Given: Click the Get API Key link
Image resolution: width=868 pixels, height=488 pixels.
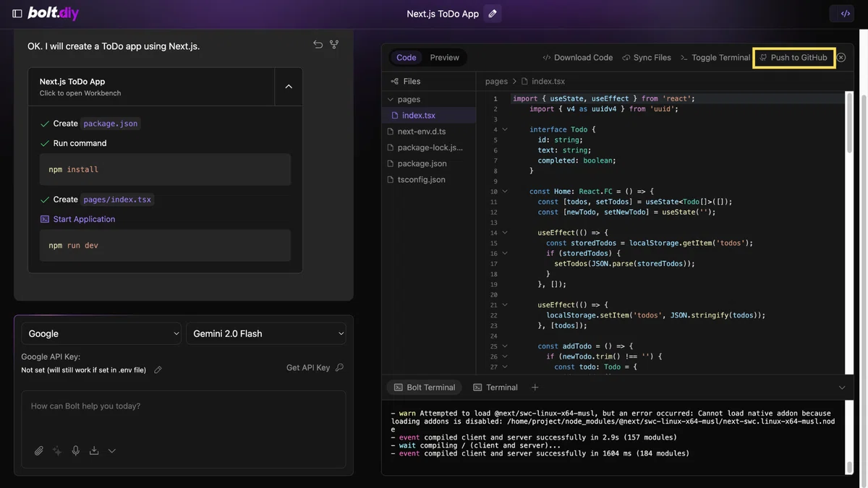Looking at the screenshot, I should [x=315, y=367].
